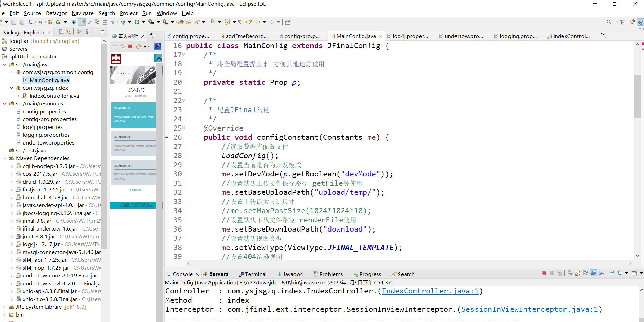This screenshot has width=644, height=322.
Task: Terminate the running console process
Action: [x=544, y=273]
